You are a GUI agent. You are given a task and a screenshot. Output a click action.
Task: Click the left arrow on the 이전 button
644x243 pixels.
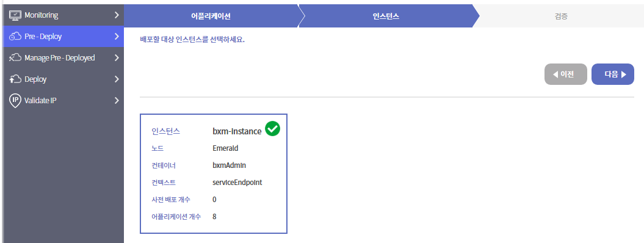(555, 74)
